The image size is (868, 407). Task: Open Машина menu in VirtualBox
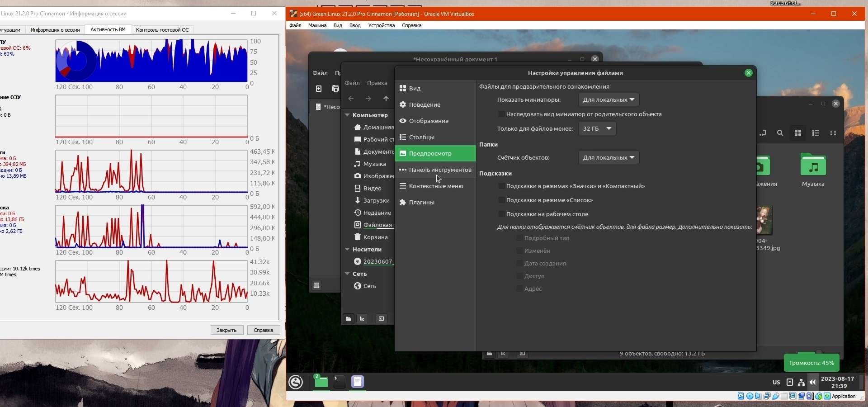[317, 25]
